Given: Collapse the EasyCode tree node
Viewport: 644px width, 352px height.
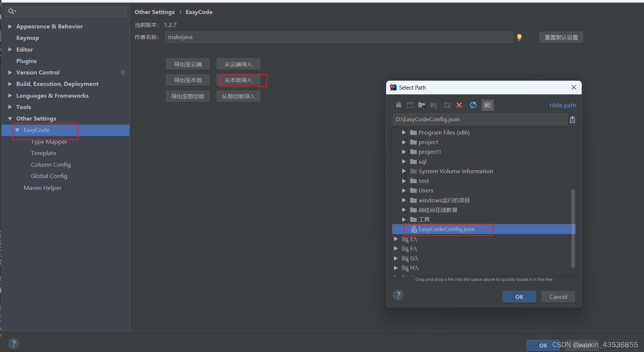Looking at the screenshot, I should coord(17,130).
